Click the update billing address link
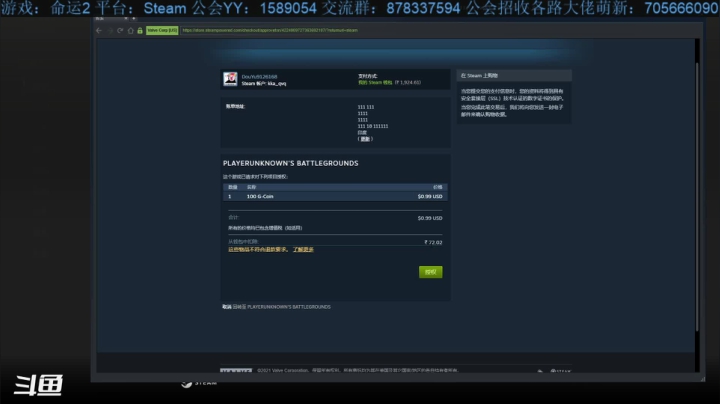Screen dimensions: 720x404 [x=365, y=139]
